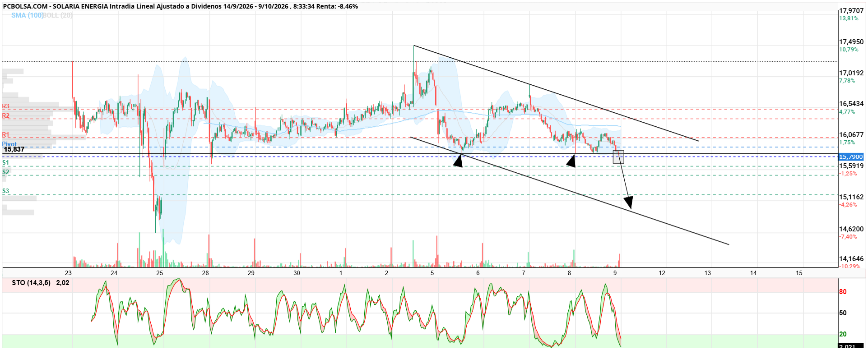Select the 4,77% percentage label

coord(847,112)
